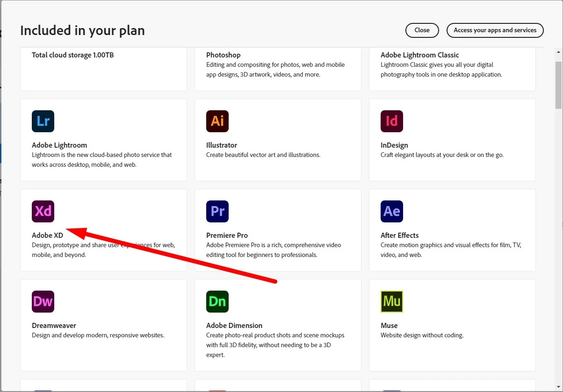Click 'Design and develop modern, responsive websites' text
Image resolution: width=563 pixels, height=392 pixels.
pyautogui.click(x=98, y=335)
